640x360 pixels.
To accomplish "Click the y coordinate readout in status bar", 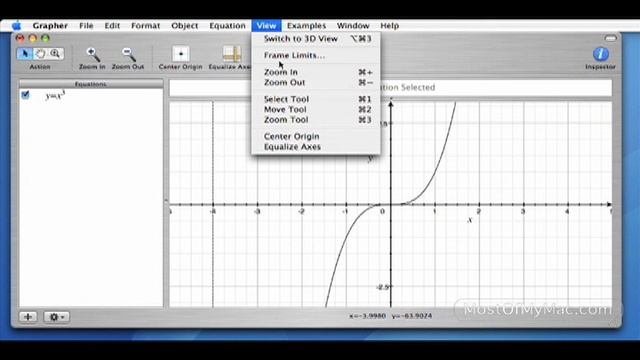I will pos(412,316).
